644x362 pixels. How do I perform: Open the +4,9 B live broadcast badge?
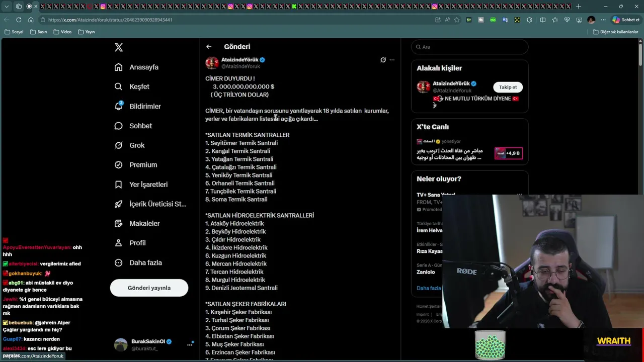(x=508, y=153)
